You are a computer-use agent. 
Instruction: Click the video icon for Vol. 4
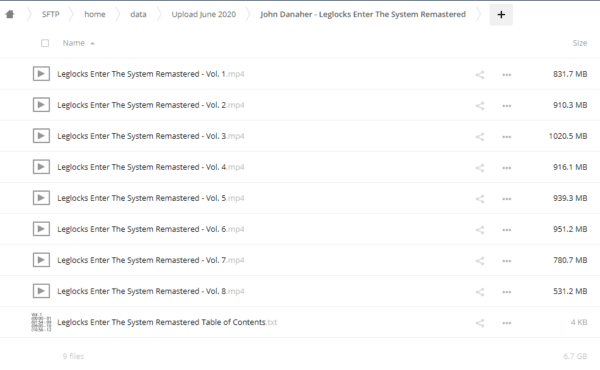coord(41,167)
